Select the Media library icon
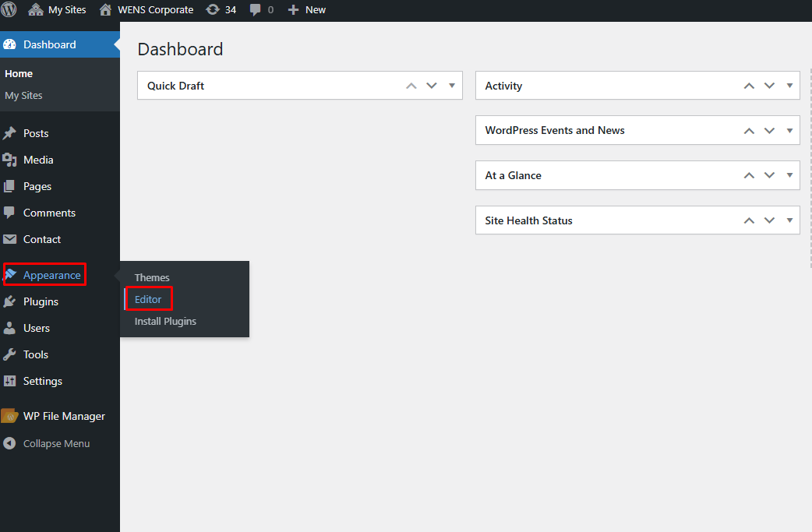This screenshot has height=532, width=812. click(x=11, y=160)
